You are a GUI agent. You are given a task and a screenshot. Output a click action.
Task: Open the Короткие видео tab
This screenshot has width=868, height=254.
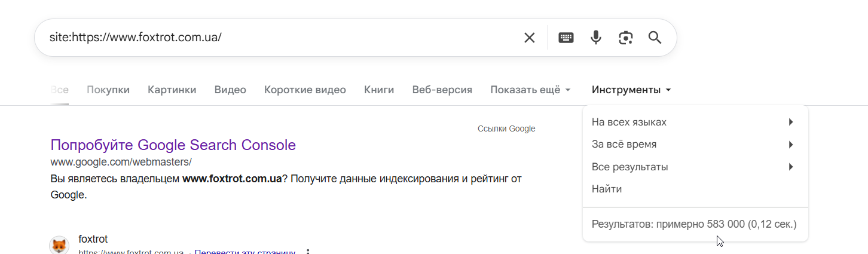coord(305,90)
